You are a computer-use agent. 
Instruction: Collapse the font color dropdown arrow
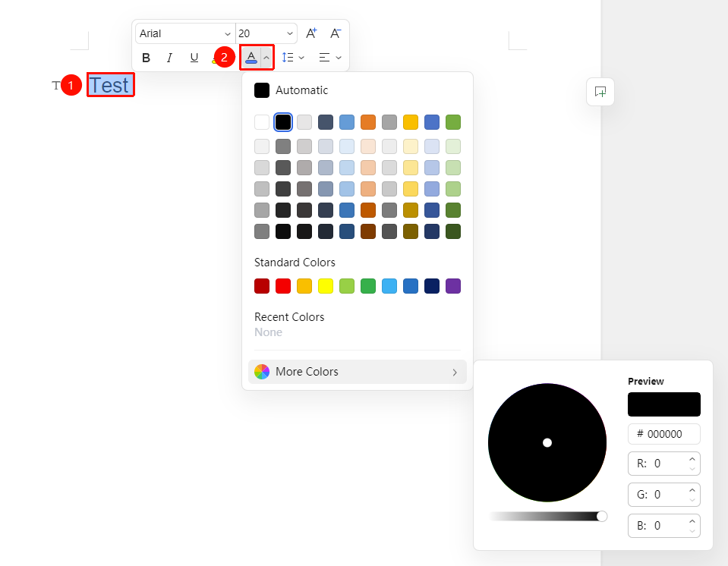tap(266, 58)
